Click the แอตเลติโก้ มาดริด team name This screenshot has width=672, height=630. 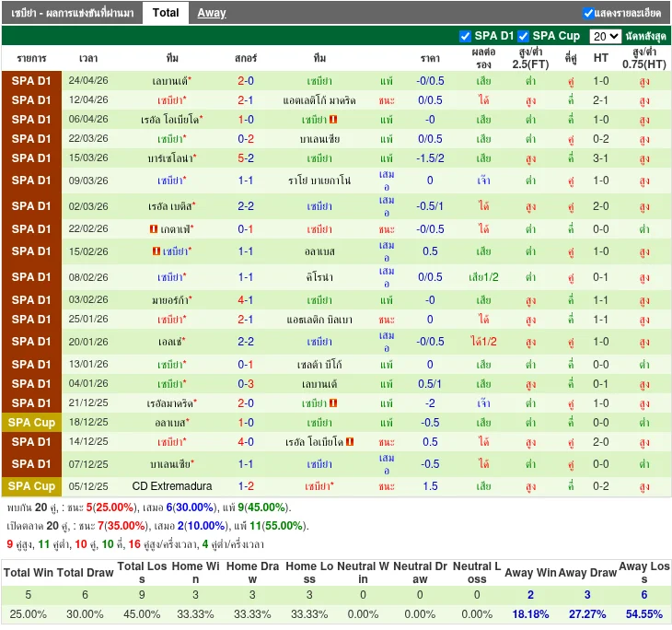[318, 100]
